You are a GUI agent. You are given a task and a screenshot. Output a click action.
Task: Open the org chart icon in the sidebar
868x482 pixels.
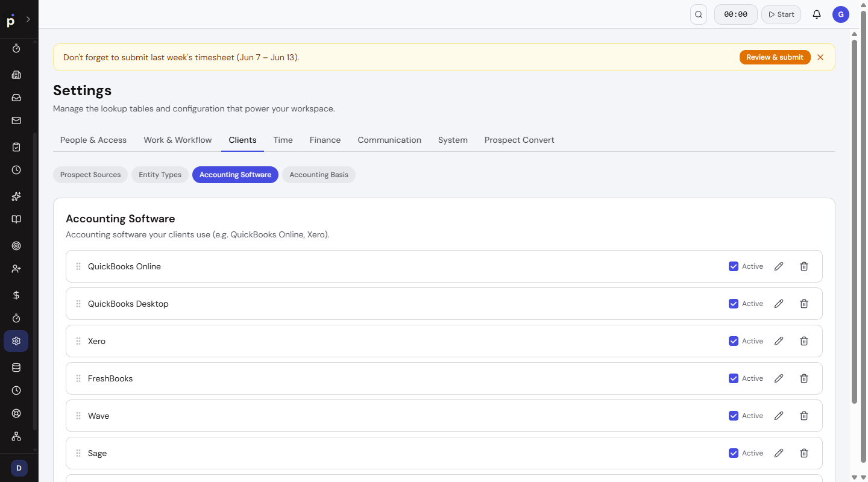(16, 436)
